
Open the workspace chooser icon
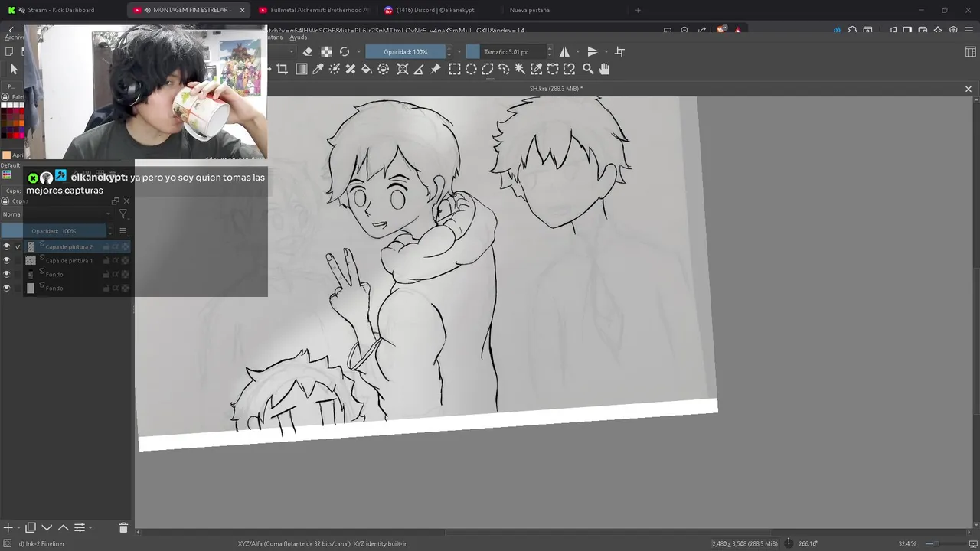(971, 51)
